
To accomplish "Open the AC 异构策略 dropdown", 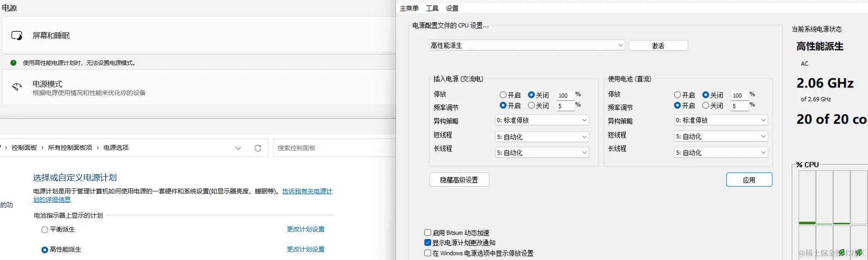I will point(542,120).
